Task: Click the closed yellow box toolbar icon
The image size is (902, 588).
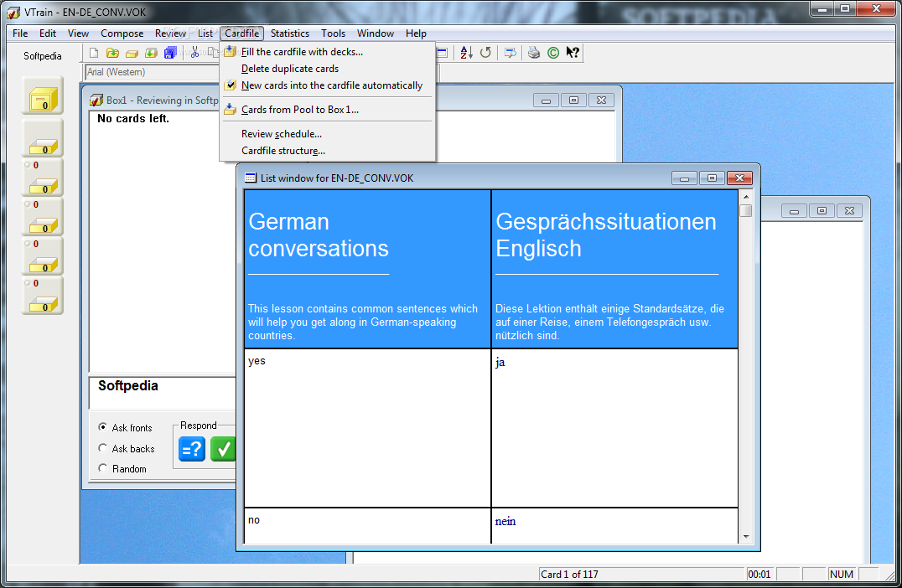Action: [132, 53]
